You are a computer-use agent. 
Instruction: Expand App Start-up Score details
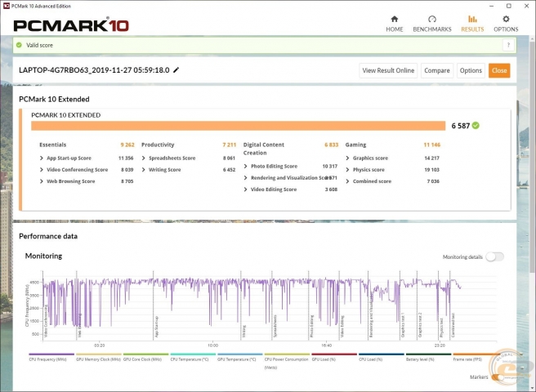[x=42, y=158]
